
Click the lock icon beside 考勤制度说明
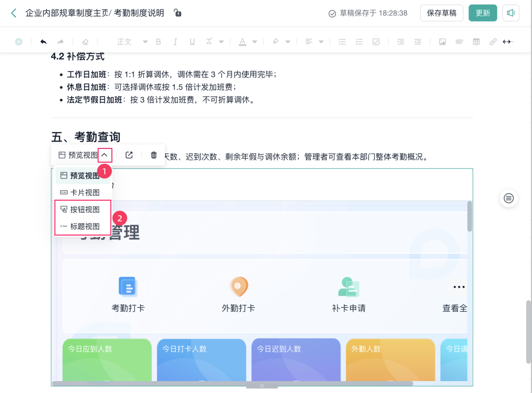coord(177,13)
